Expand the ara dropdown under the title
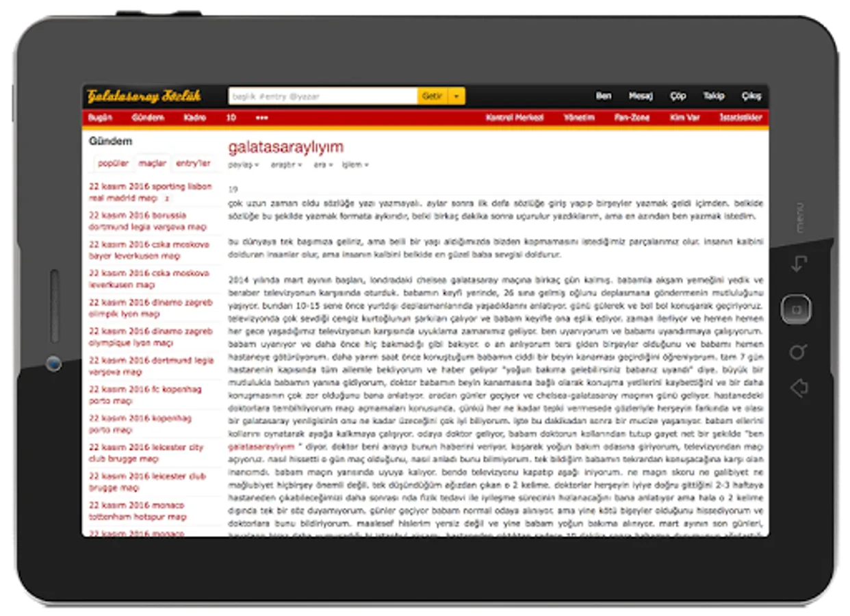Image resolution: width=850 pixels, height=616 pixels. tap(323, 165)
